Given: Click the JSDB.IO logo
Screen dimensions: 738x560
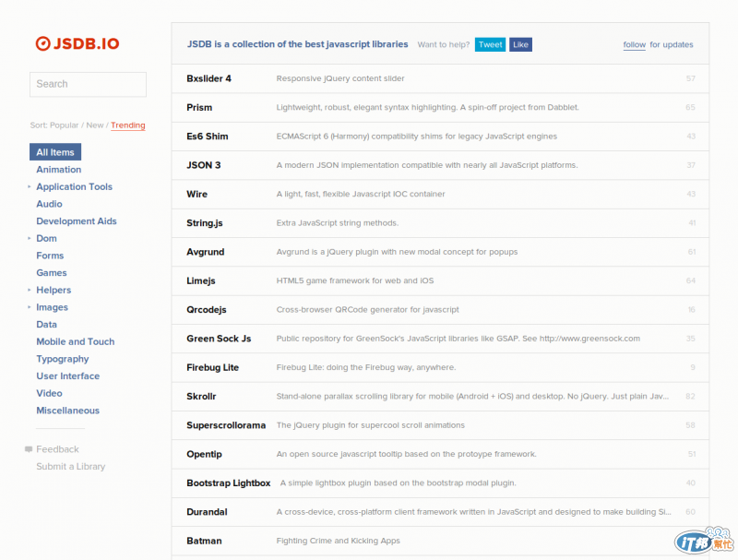Looking at the screenshot, I should pos(77,43).
